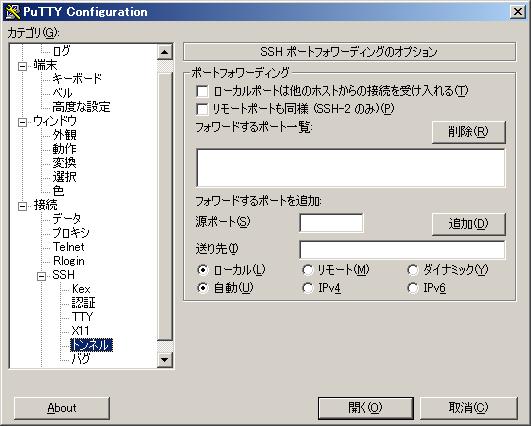Open the X11 category
The width and height of the screenshot is (531, 426).
point(81,331)
